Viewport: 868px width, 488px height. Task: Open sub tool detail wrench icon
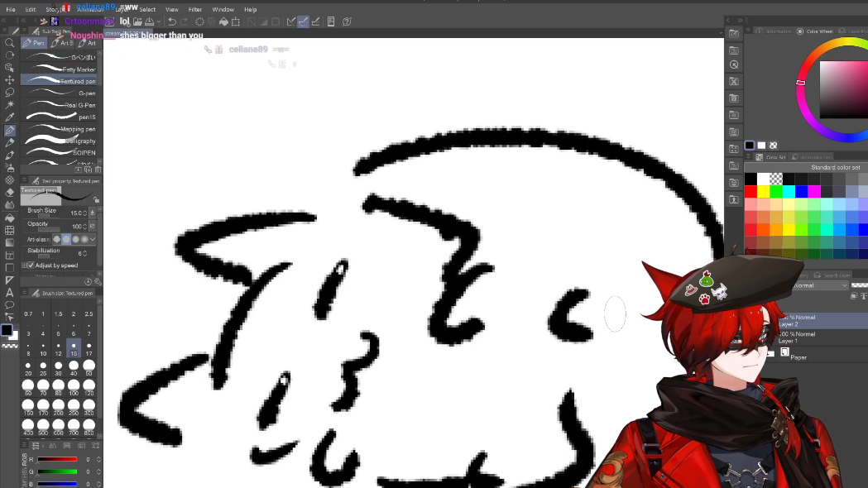coord(98,281)
